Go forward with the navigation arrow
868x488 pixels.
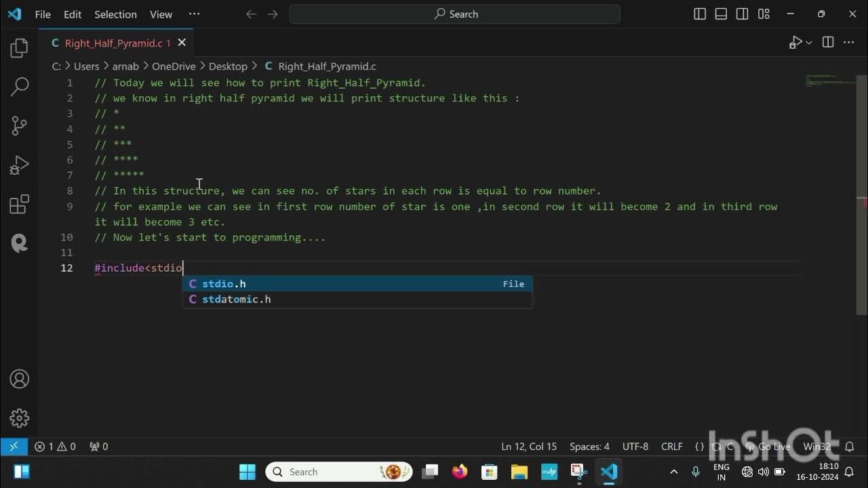273,14
